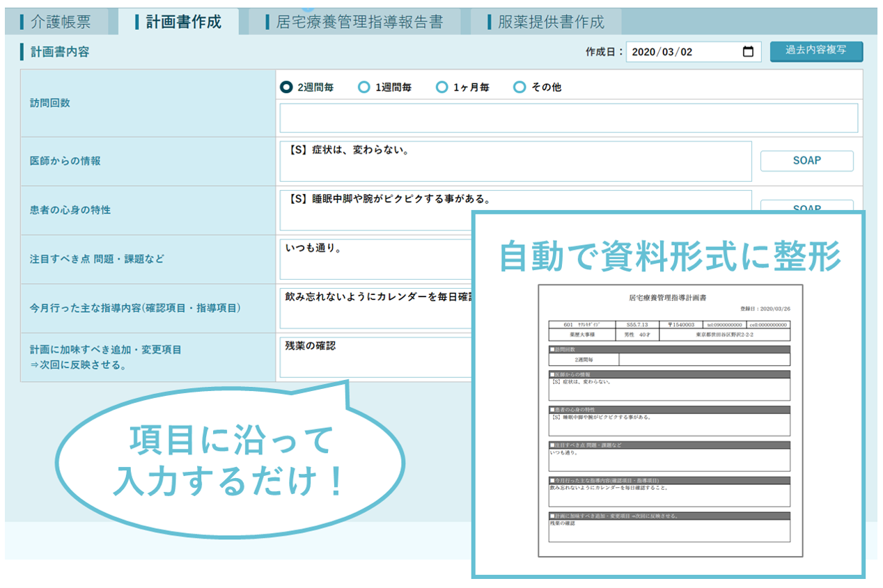The height and width of the screenshot is (588, 883).
Task: Go to the 服薬提供書作成 tab
Action: (x=545, y=22)
